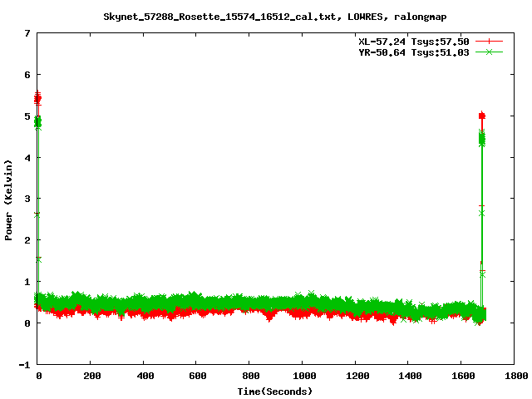Click the YR-50.64 Tsys:51.03 legend entry
The height and width of the screenshot is (399, 532).
click(414, 52)
